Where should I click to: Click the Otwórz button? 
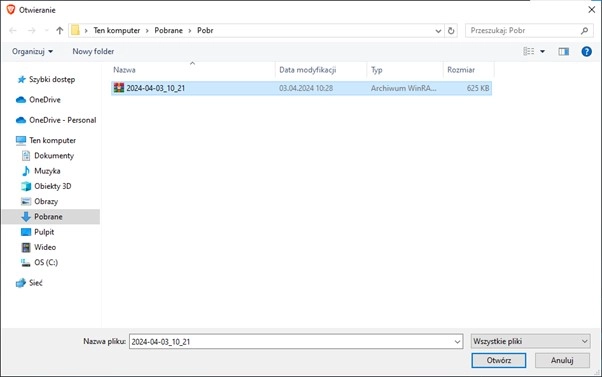click(x=499, y=360)
